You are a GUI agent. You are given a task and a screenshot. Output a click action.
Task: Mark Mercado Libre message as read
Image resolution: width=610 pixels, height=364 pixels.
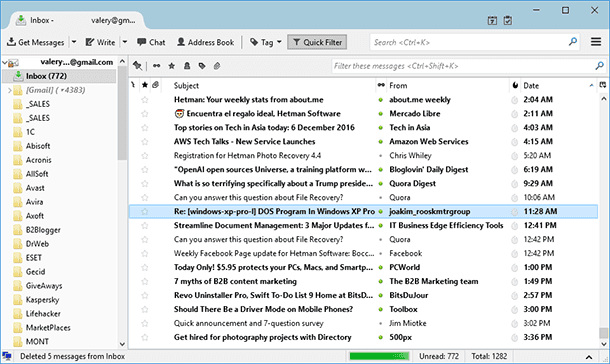pos(380,114)
